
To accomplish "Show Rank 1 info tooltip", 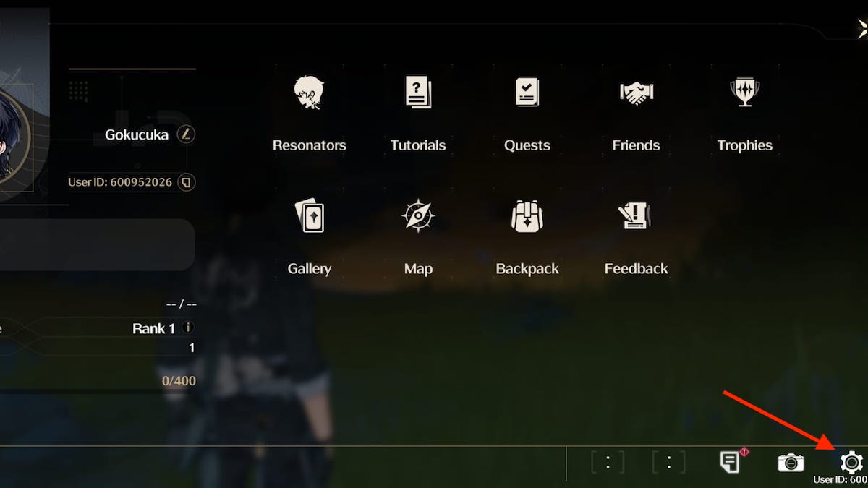I will point(187,328).
